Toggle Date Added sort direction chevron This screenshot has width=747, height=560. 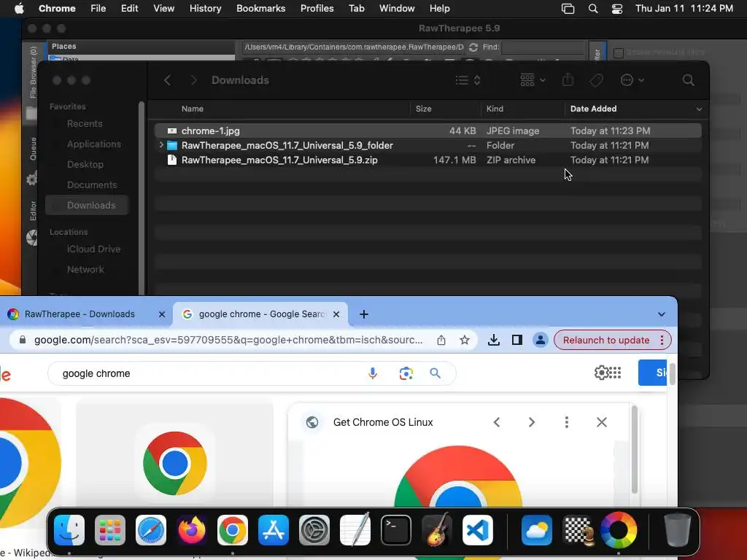click(x=699, y=109)
